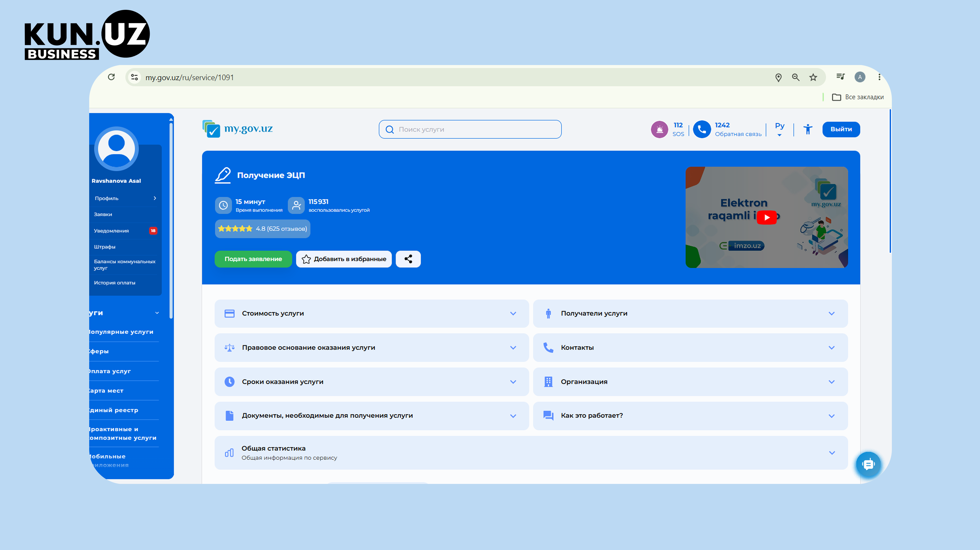Viewport: 980px width, 550px height.
Task: Click the building icon in Организация row
Action: pos(548,381)
